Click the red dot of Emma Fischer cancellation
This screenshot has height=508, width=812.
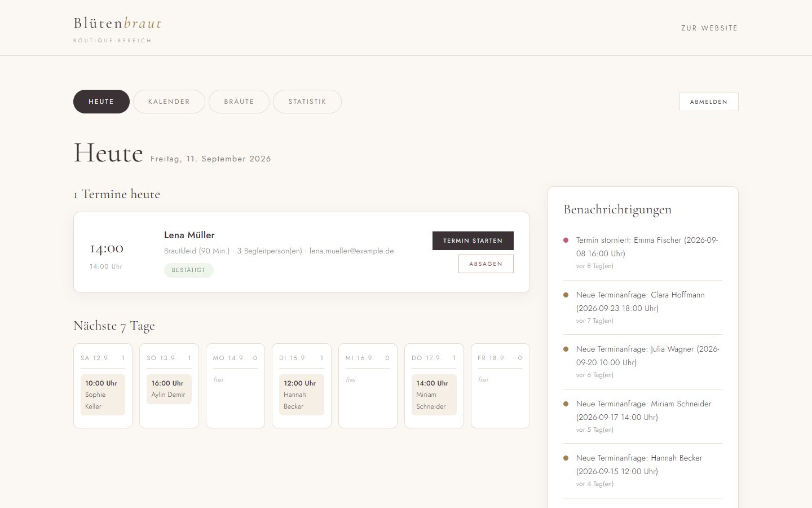click(566, 240)
